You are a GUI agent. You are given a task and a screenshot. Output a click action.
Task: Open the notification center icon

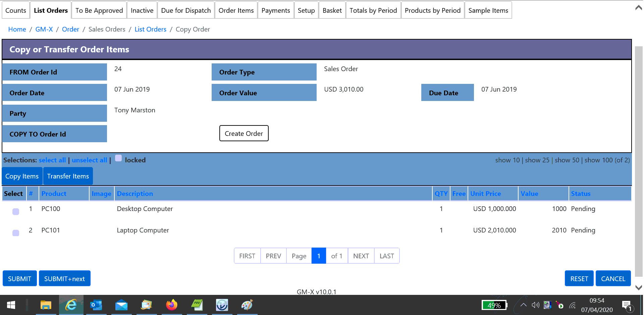coord(627,305)
